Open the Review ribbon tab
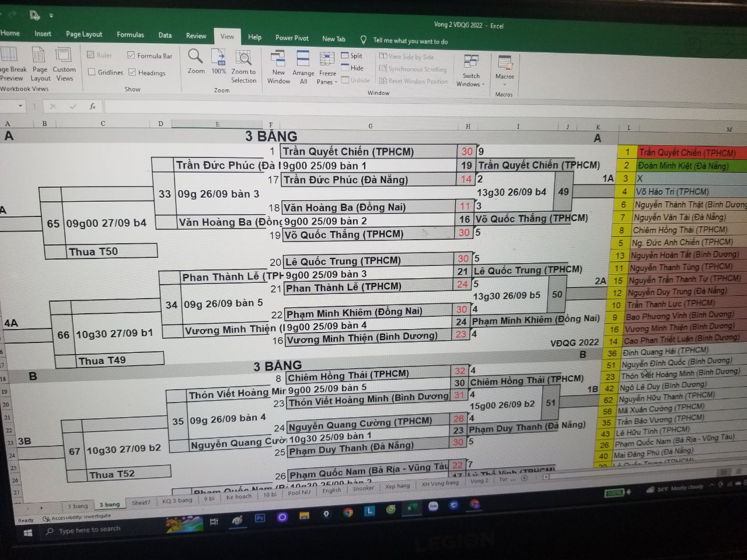 coord(196,36)
